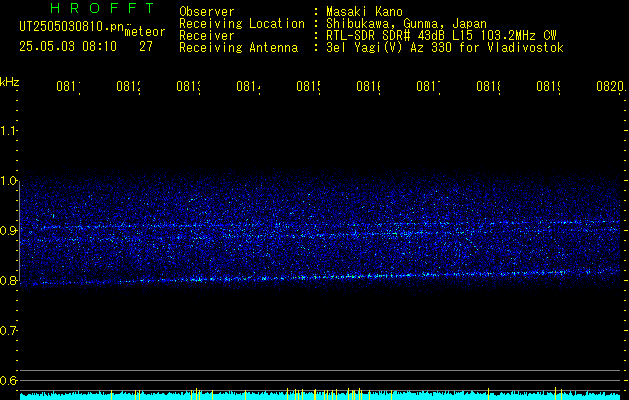This screenshot has height=400, width=629.
Task: Click the meteor count 27
Action: (x=146, y=46)
